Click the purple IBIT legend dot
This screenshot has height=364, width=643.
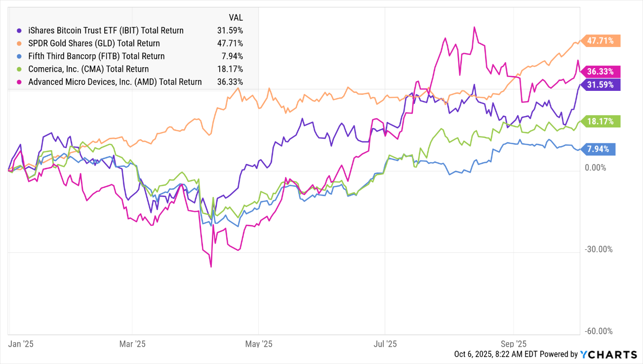pyautogui.click(x=19, y=31)
